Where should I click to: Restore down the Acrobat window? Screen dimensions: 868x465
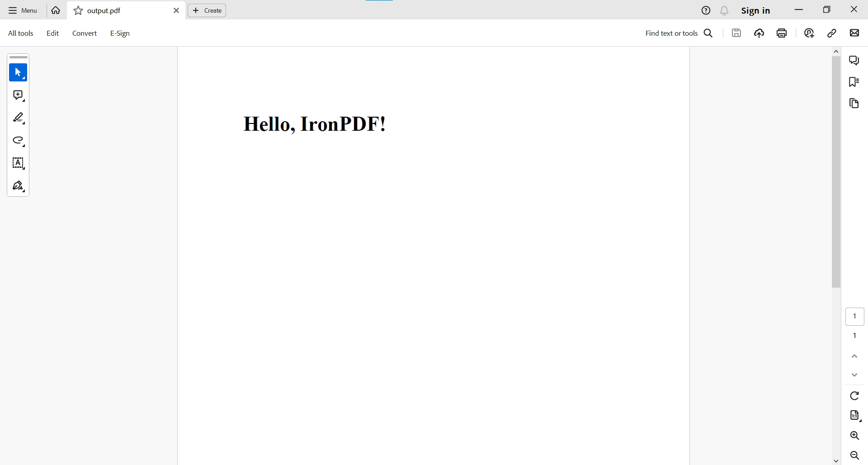827,10
